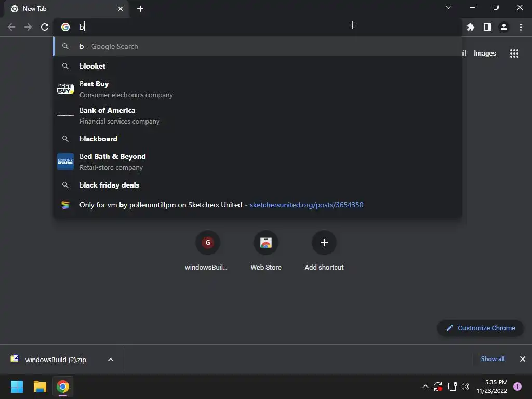
Task: Click the Images link
Action: click(485, 54)
